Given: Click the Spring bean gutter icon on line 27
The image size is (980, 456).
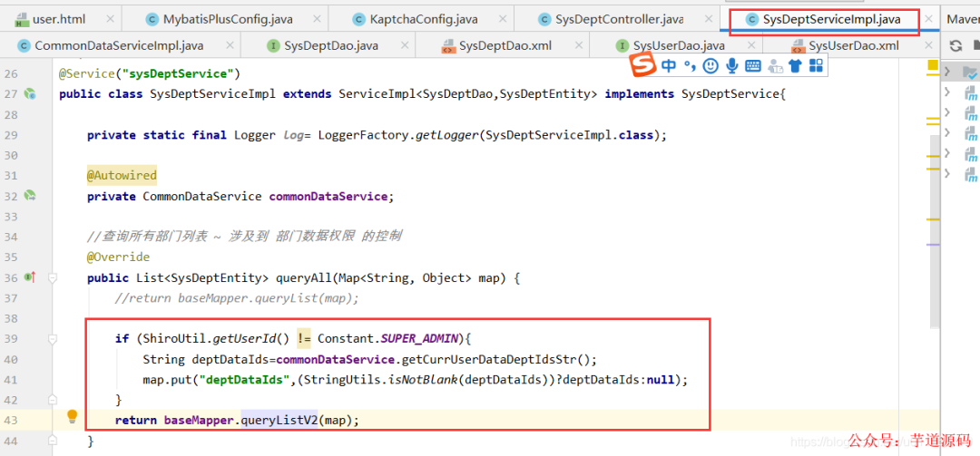Looking at the screenshot, I should 29,94.
